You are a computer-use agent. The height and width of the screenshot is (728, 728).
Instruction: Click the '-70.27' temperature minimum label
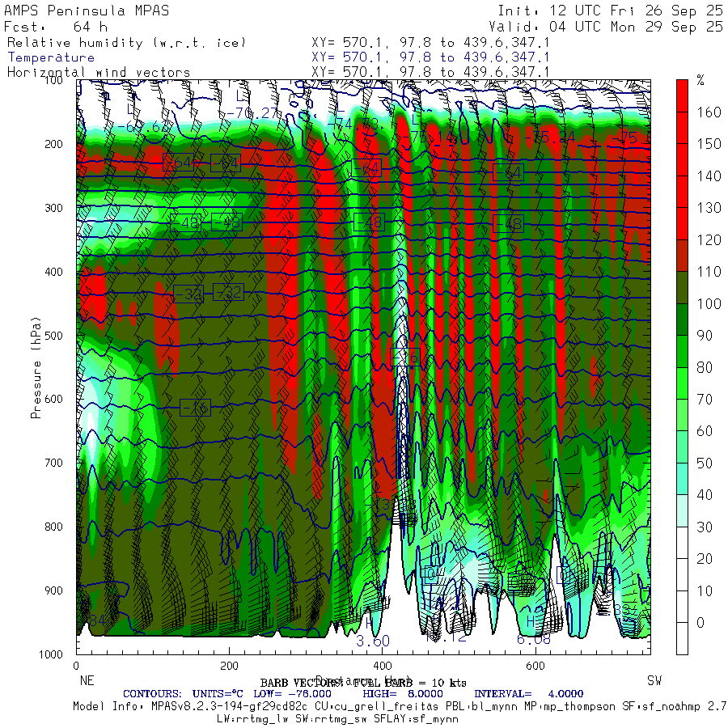pos(251,112)
